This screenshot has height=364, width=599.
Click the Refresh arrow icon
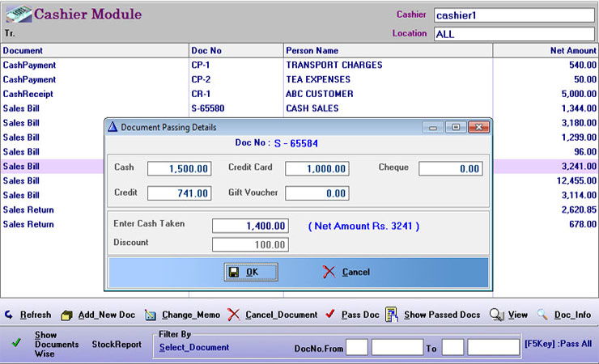tap(9, 315)
